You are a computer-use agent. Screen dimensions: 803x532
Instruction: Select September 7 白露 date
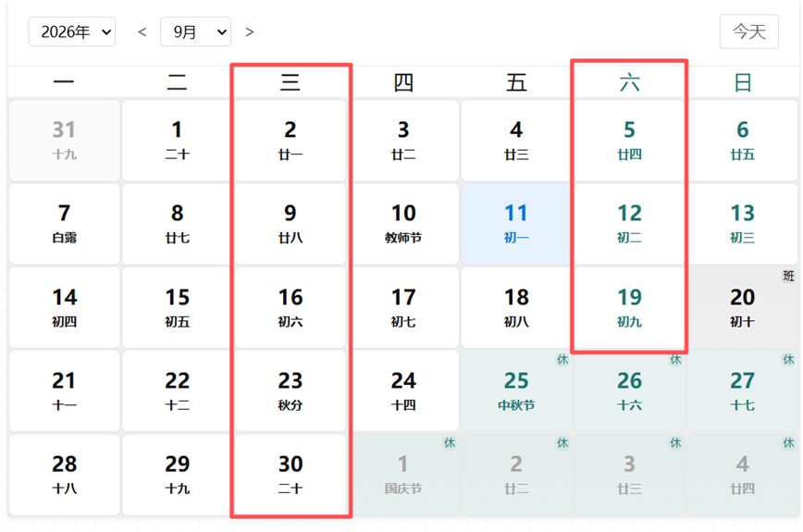[x=65, y=224]
